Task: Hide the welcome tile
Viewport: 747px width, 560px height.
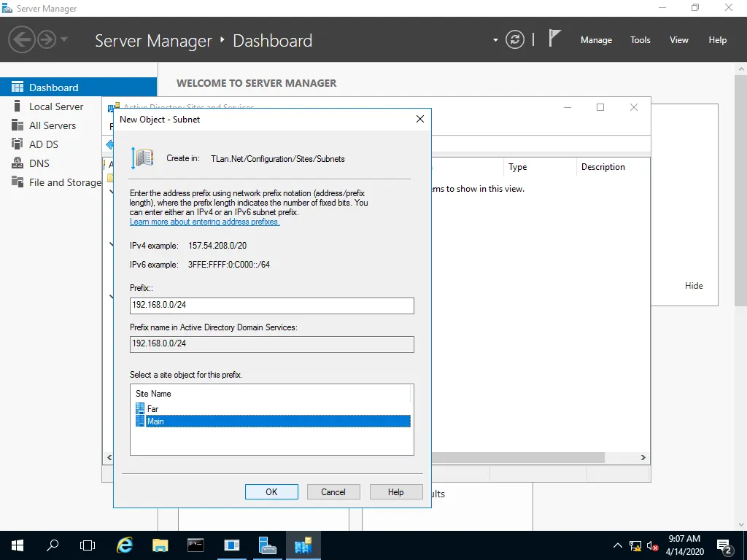Action: click(694, 286)
